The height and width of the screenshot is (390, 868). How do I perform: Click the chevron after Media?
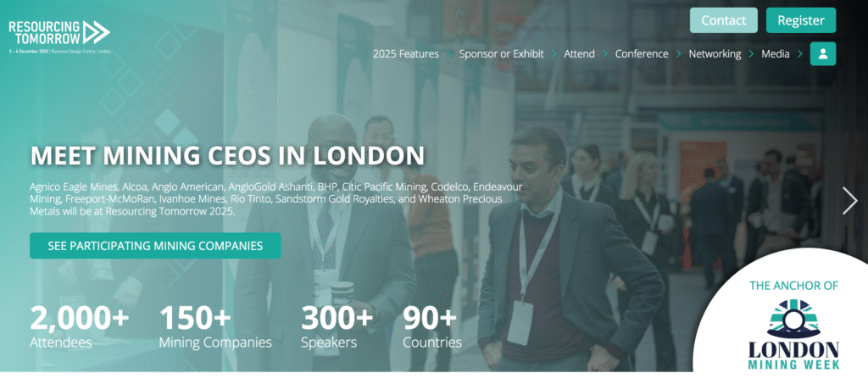pyautogui.click(x=800, y=53)
